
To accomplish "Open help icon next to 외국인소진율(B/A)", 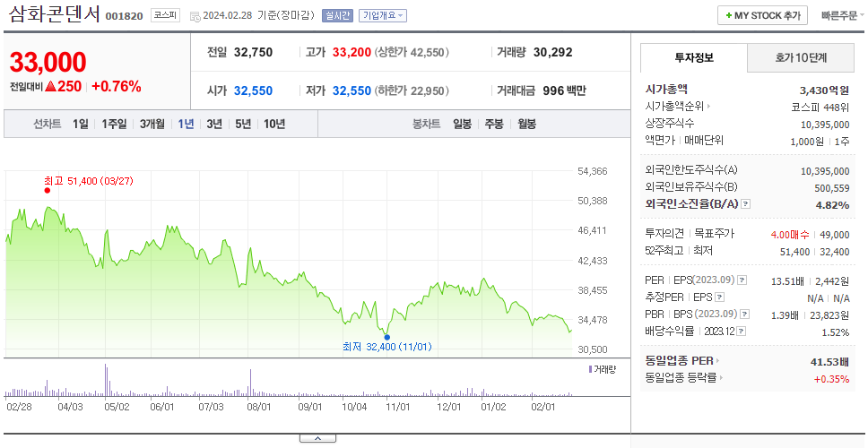I will point(746,204).
